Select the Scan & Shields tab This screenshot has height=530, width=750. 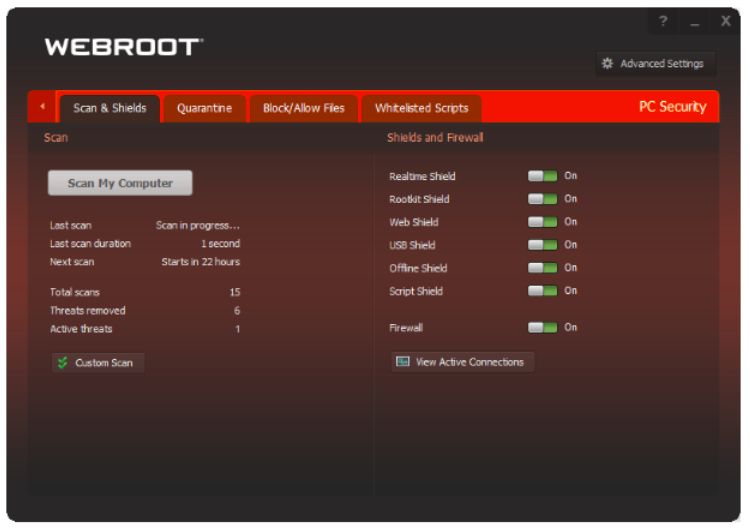(x=110, y=109)
